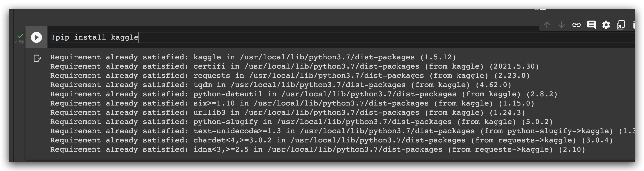Click the 4 秒 execution time label
644x171 pixels.
click(x=19, y=42)
